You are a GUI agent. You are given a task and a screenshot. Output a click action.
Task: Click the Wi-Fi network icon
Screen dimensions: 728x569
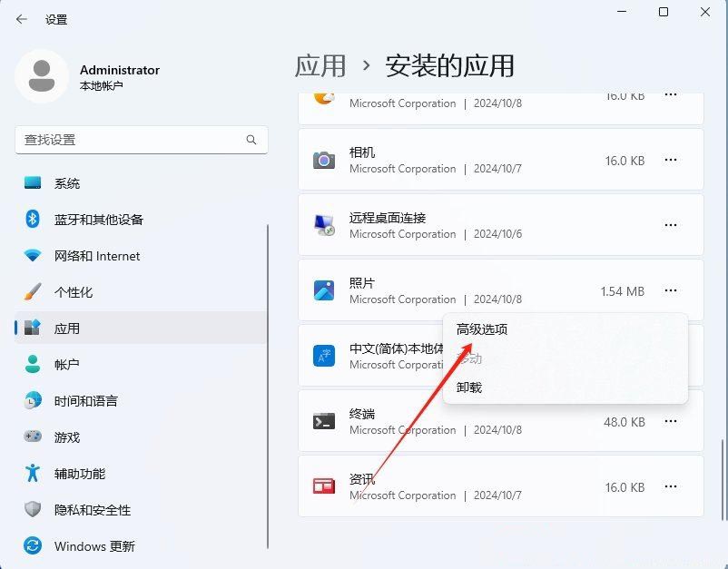pyautogui.click(x=33, y=255)
